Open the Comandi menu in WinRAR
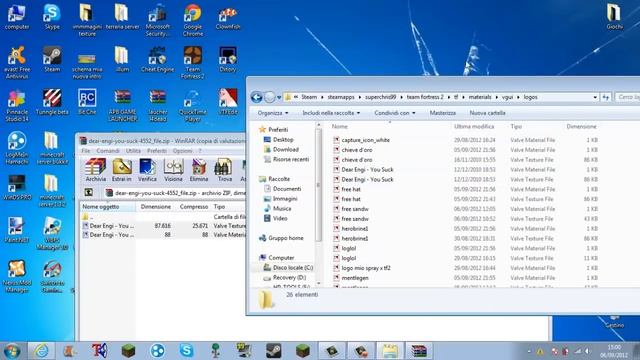Screen dimensions: 640x360 tap(108, 151)
